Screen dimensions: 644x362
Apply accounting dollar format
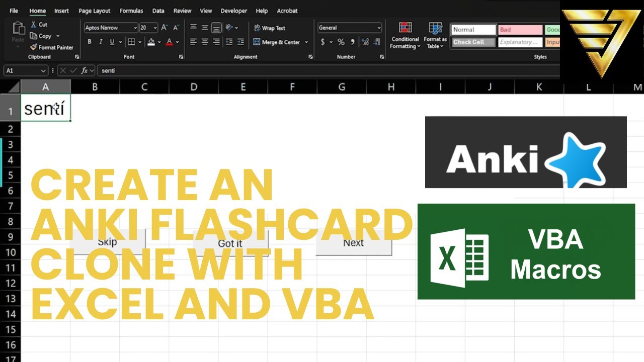[323, 42]
